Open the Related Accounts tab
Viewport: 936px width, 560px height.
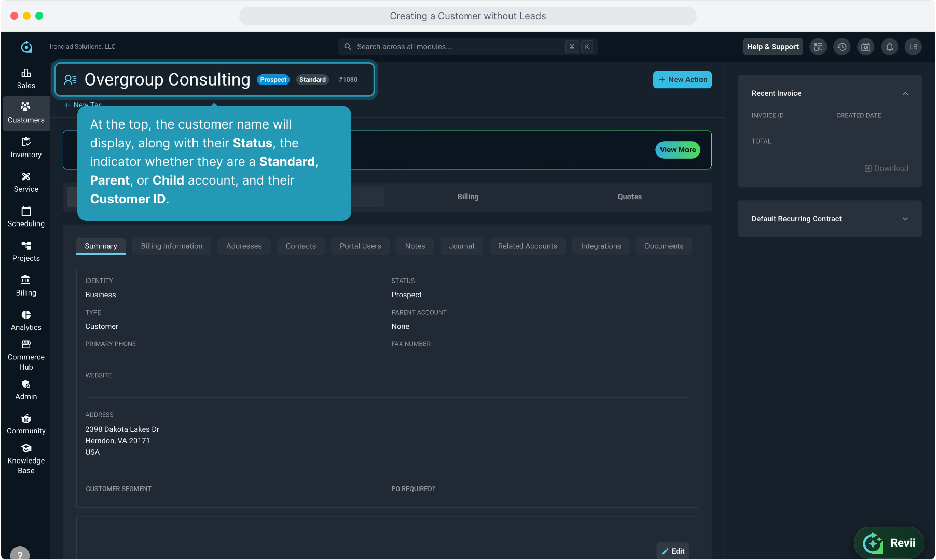[528, 246]
